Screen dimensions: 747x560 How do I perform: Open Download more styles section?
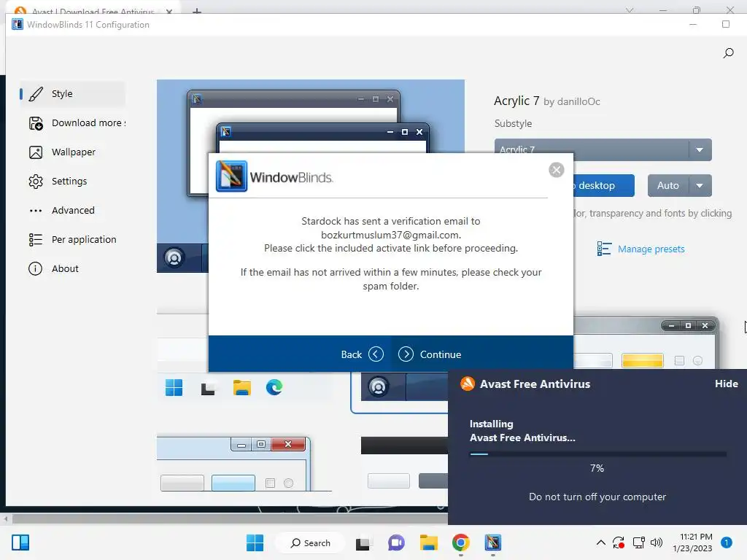click(x=72, y=122)
